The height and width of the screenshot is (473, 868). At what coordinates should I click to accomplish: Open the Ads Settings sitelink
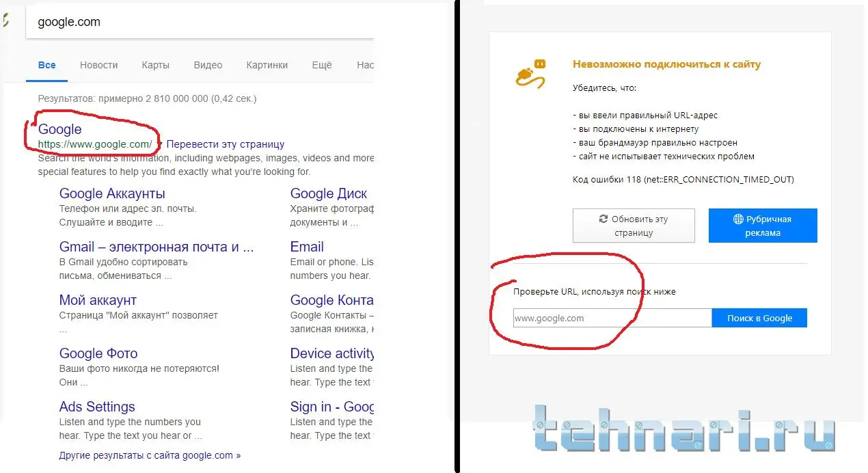pyautogui.click(x=97, y=407)
